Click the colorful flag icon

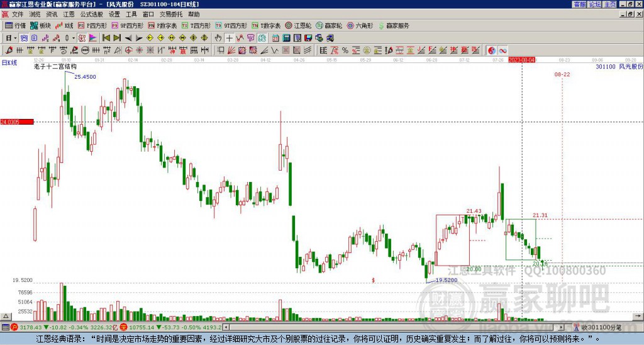tap(93, 38)
